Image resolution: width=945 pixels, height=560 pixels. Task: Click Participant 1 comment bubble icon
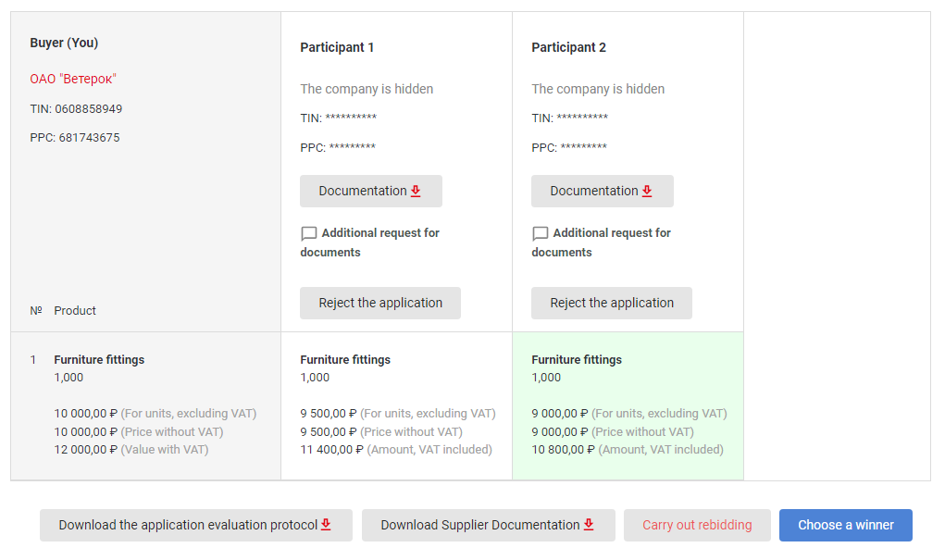point(308,233)
